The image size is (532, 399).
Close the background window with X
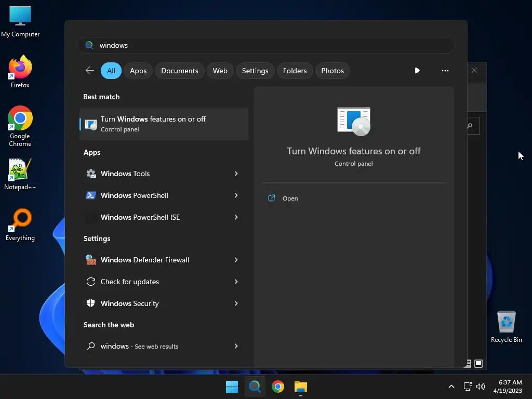[474, 70]
